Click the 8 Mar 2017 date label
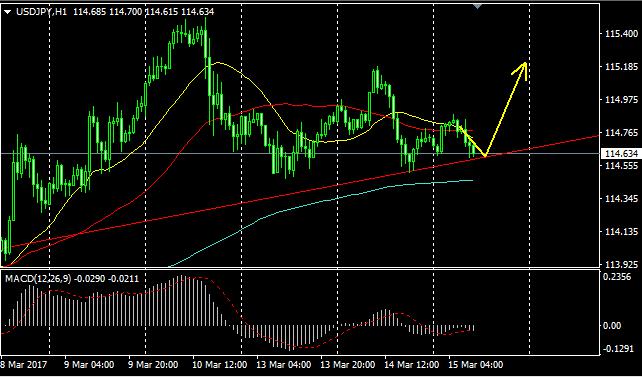 pos(24,364)
